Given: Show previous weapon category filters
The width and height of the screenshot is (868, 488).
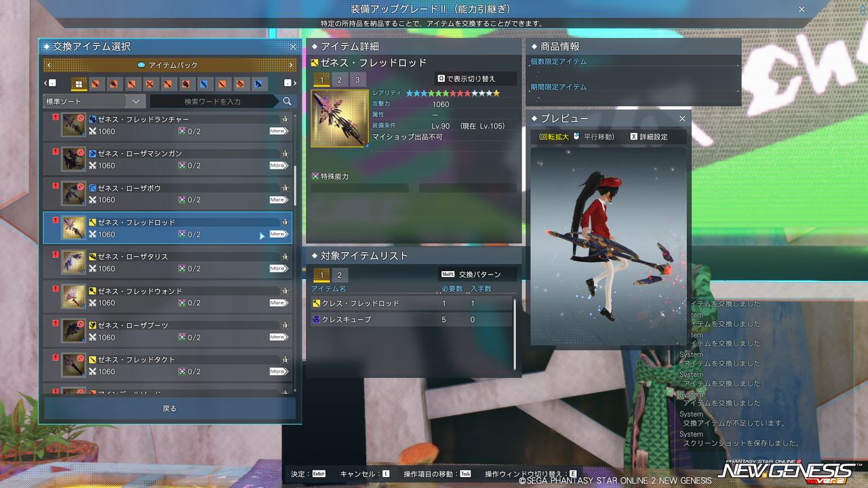Looking at the screenshot, I should pos(49,83).
